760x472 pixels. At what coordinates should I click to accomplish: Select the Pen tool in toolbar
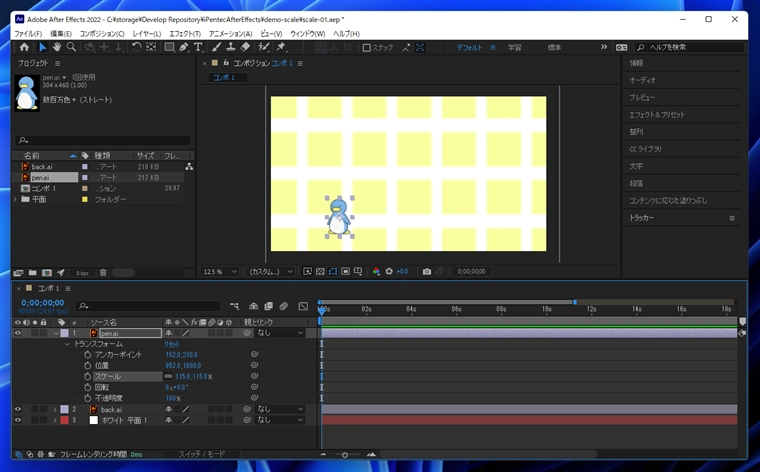(183, 47)
